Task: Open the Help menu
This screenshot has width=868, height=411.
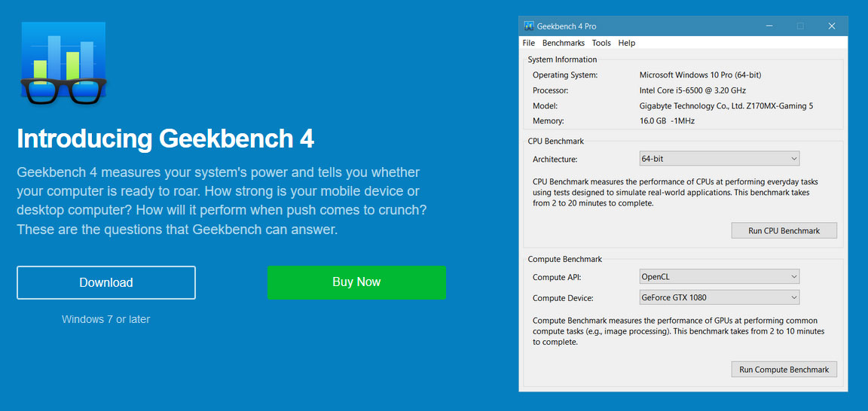Action: tap(627, 43)
